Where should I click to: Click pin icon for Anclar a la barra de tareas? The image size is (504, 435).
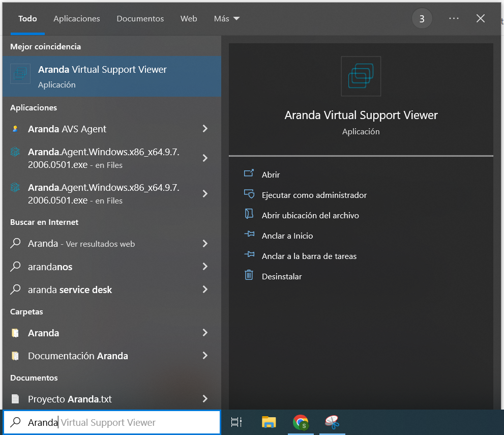pos(249,254)
